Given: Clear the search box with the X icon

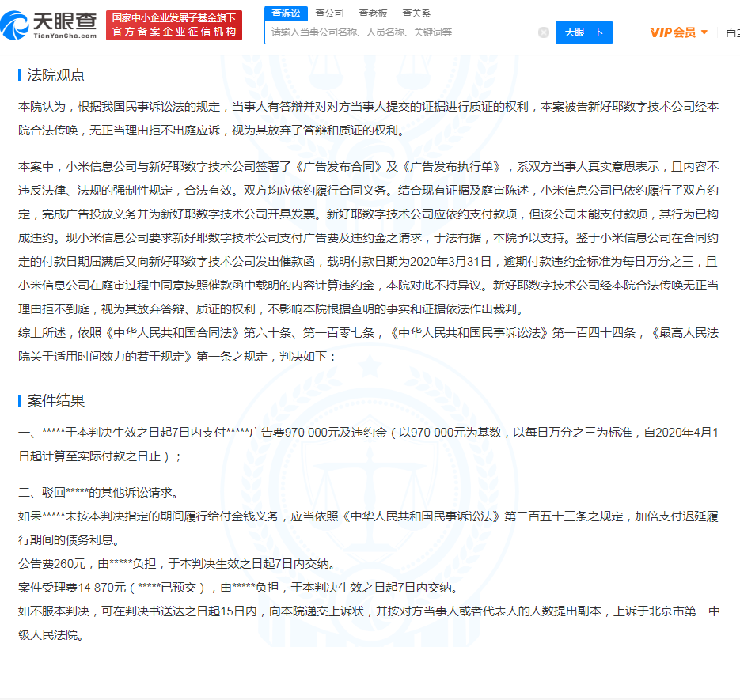Looking at the screenshot, I should (x=544, y=32).
